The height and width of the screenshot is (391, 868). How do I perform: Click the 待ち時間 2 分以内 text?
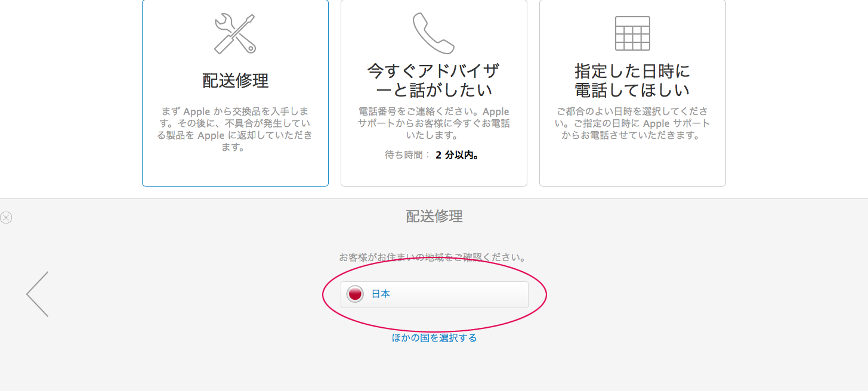point(433,156)
